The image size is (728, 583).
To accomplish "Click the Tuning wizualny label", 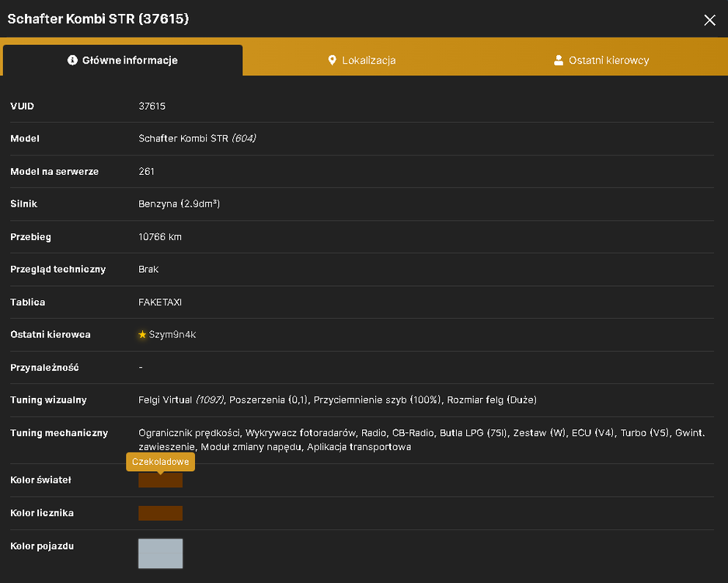I will (49, 400).
